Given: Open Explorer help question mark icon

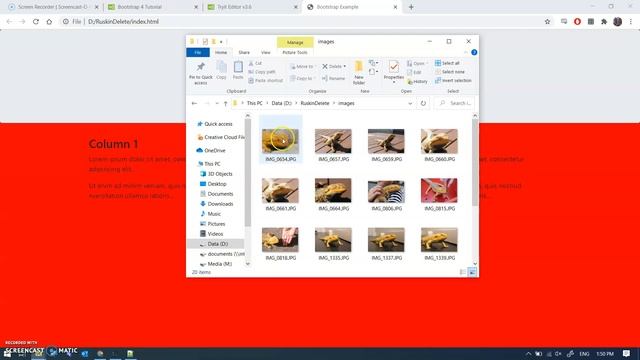Looking at the screenshot, I should point(474,52).
